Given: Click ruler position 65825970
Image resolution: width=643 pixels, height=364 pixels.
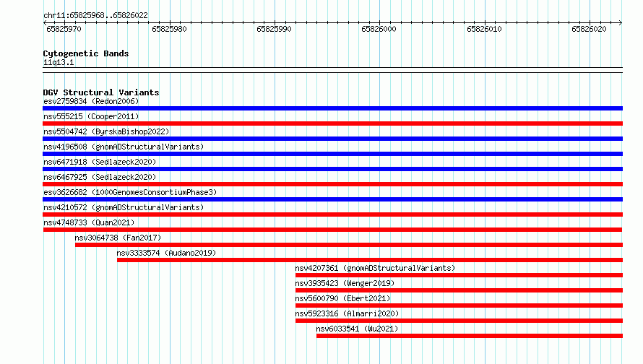Looking at the screenshot, I should pyautogui.click(x=64, y=29).
